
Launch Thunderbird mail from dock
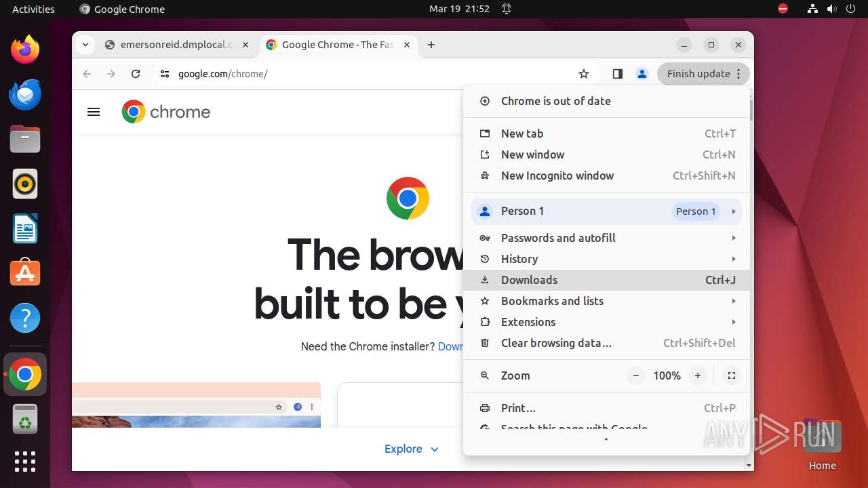click(x=25, y=94)
